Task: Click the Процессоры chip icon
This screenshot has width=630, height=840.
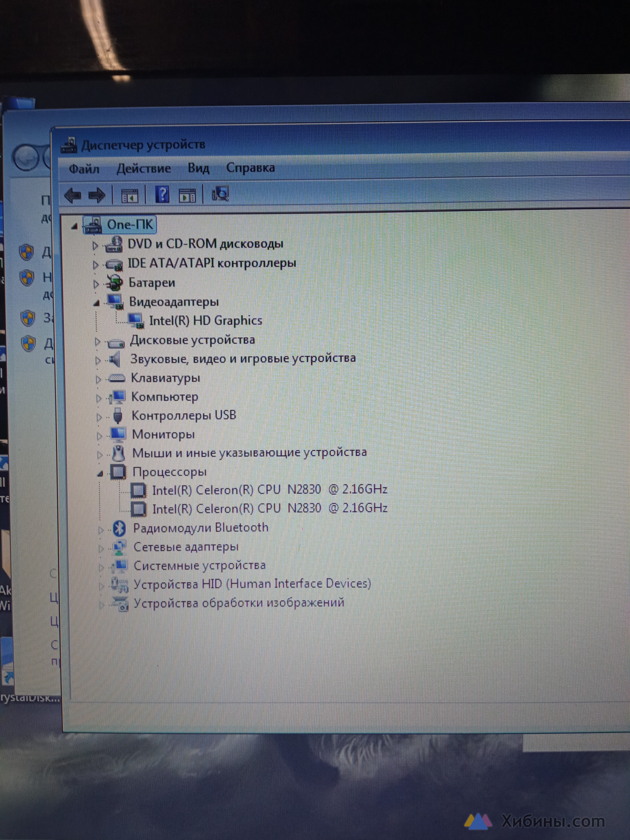Action: [118, 472]
